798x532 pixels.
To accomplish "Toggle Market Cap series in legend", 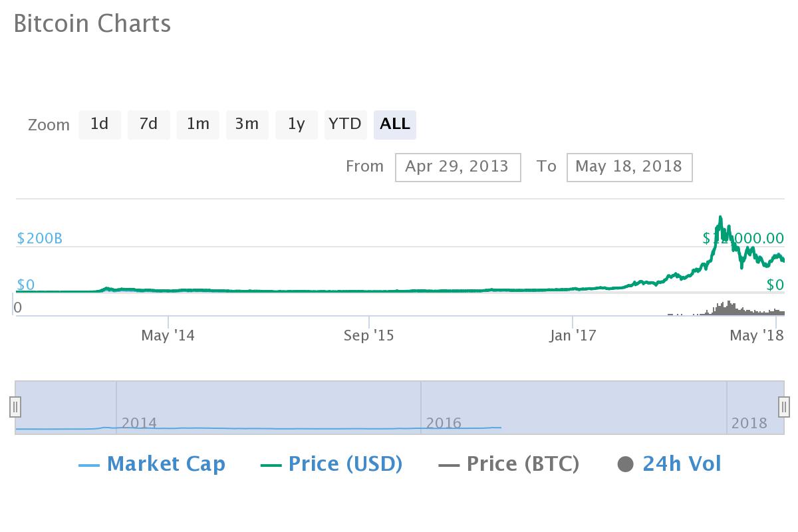I will coord(152,464).
